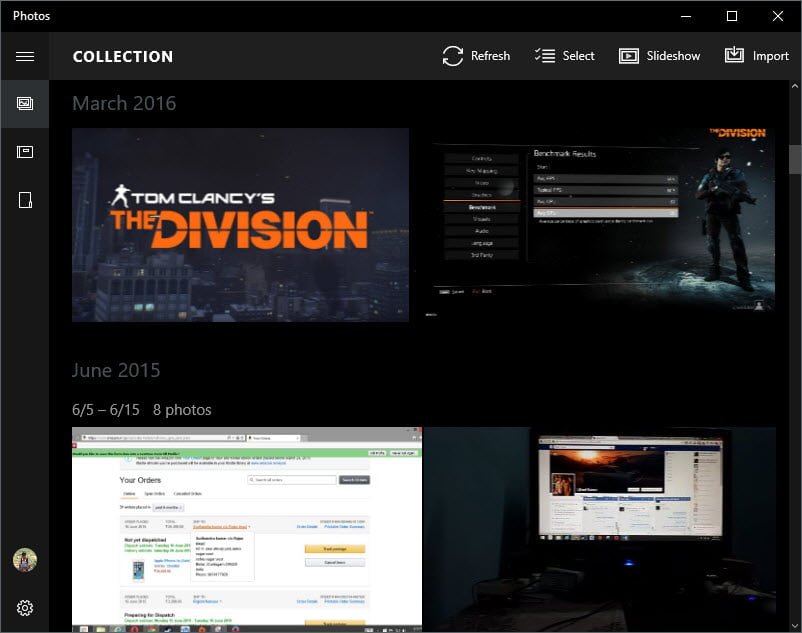Start the Slideshow
802x633 pixels.
[660, 56]
